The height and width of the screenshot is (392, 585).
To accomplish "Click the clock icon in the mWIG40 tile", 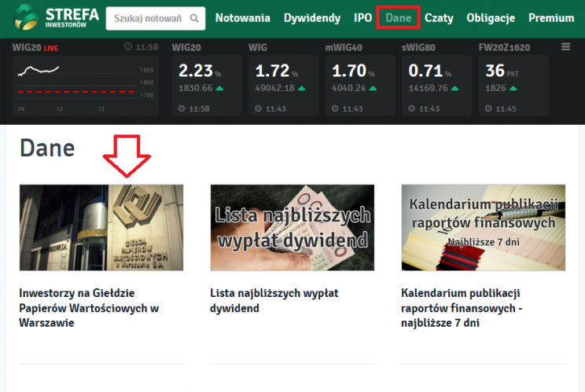I will (336, 108).
